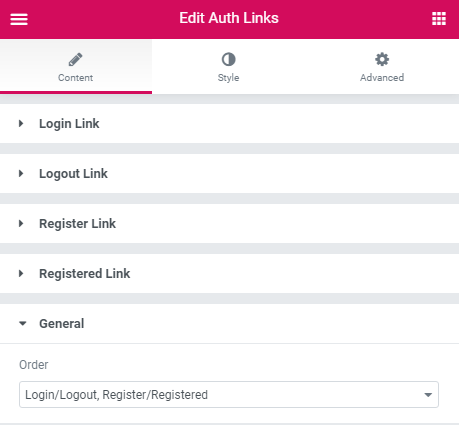Screen dimensions: 459x425
Task: Expand the Logout Link section
Action: click(229, 174)
